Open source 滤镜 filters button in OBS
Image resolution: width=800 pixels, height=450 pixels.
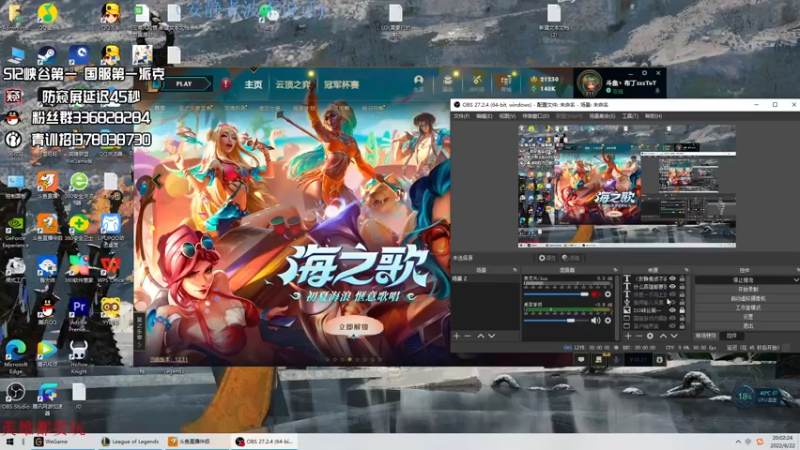tap(571, 258)
